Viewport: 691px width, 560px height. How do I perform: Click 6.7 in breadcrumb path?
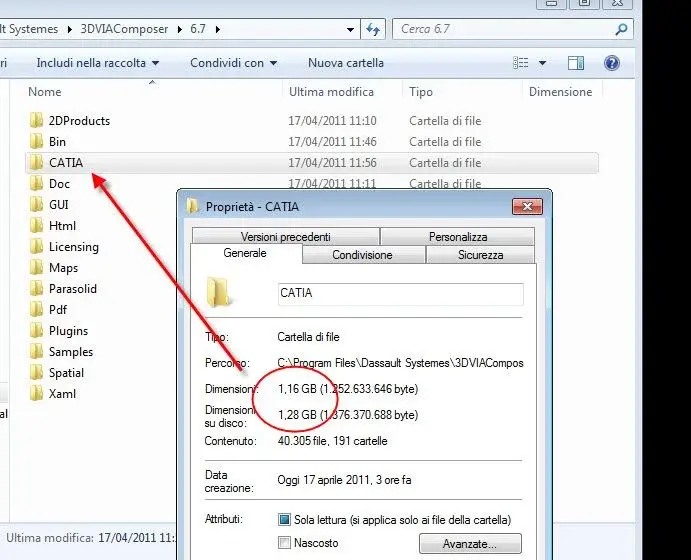(198, 30)
